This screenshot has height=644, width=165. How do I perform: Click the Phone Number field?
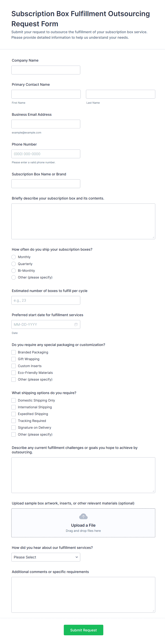click(46, 154)
